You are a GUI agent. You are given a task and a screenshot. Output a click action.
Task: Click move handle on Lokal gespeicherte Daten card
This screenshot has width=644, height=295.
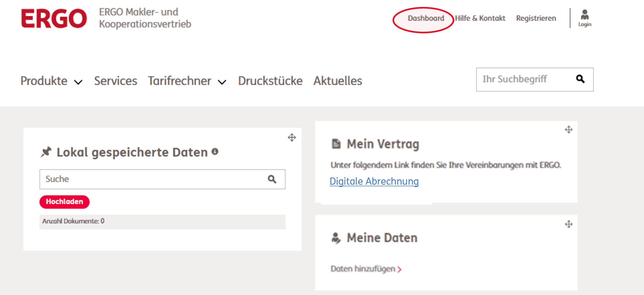click(x=292, y=138)
